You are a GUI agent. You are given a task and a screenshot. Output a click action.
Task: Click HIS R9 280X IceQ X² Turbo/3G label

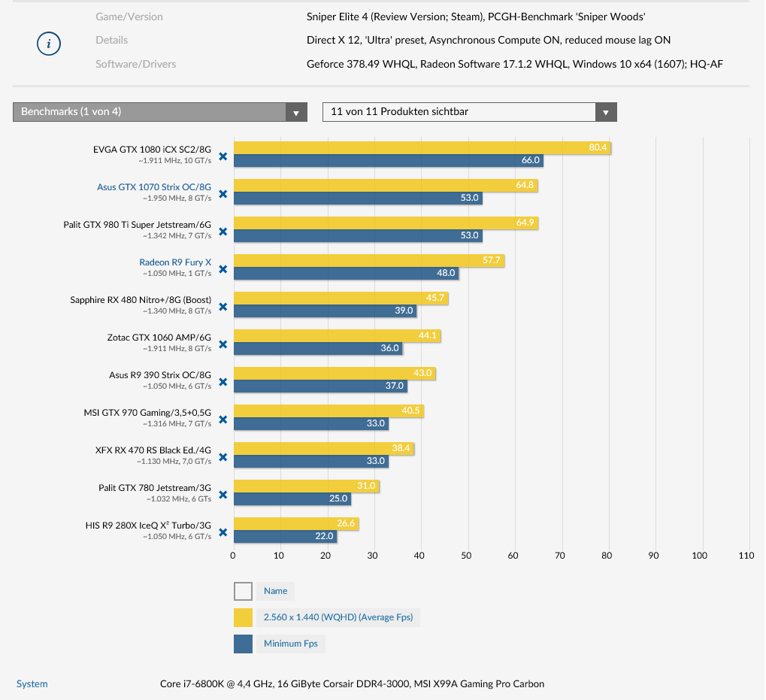149,526
